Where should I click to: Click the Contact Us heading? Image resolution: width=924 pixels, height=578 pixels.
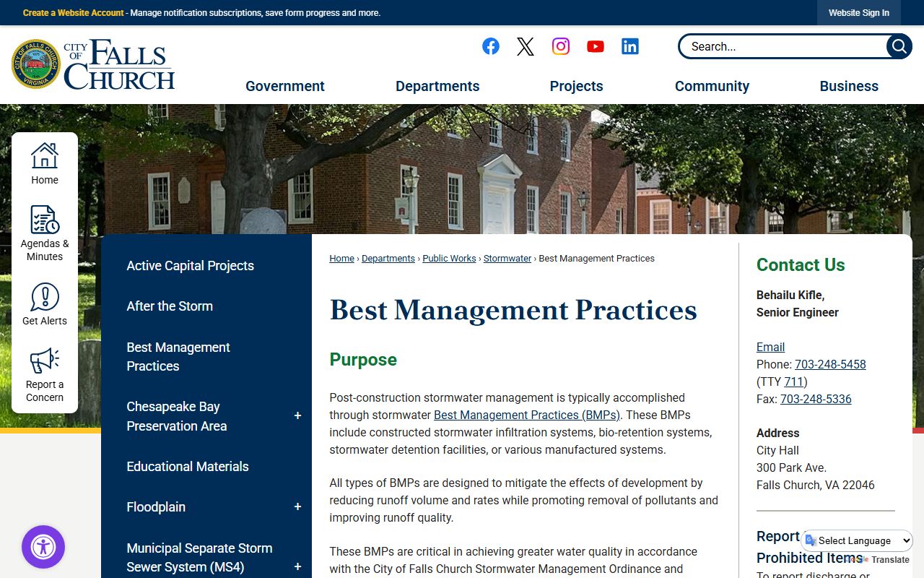tap(801, 265)
